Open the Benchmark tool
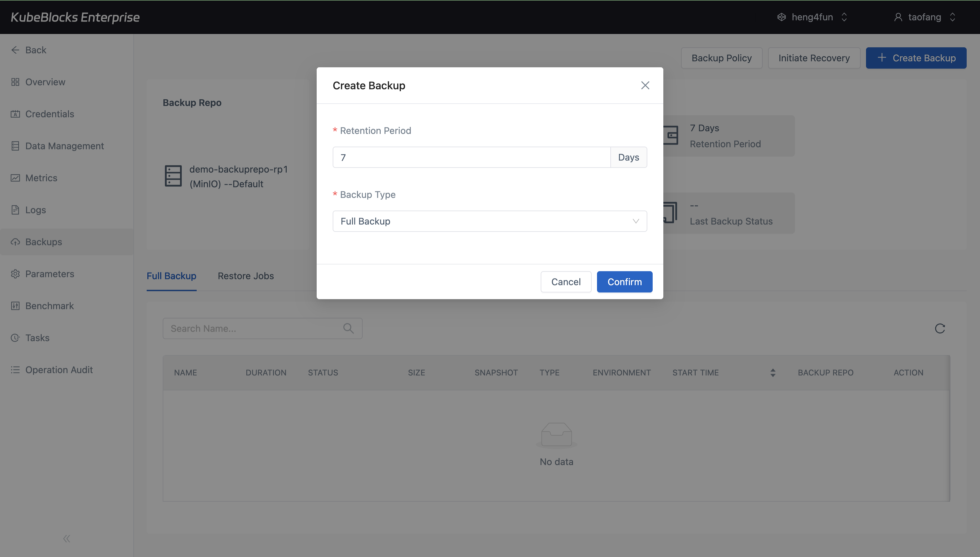The width and height of the screenshot is (980, 557). point(49,306)
